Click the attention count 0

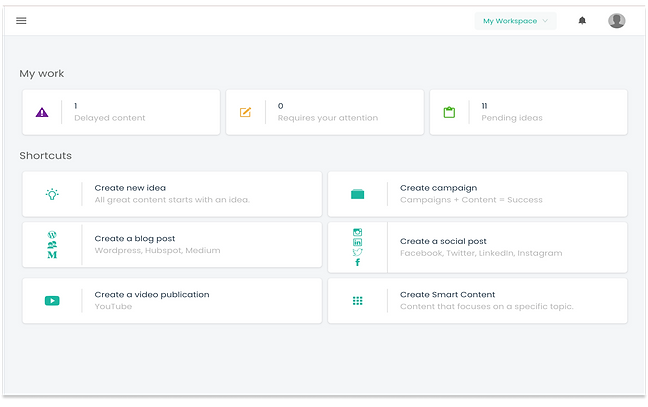coord(281,106)
